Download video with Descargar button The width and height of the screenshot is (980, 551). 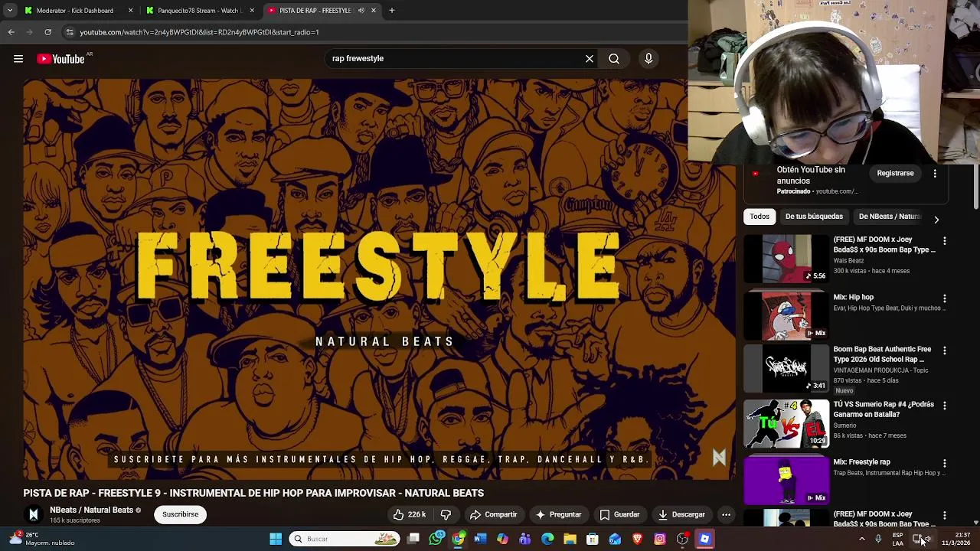coord(681,515)
